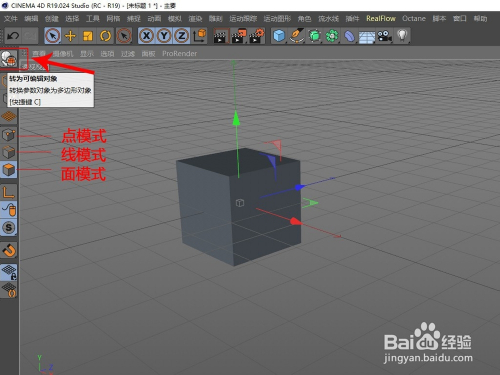This screenshot has width=500, height=375.
Task: Select the Live Selection tool
Action: point(53,36)
